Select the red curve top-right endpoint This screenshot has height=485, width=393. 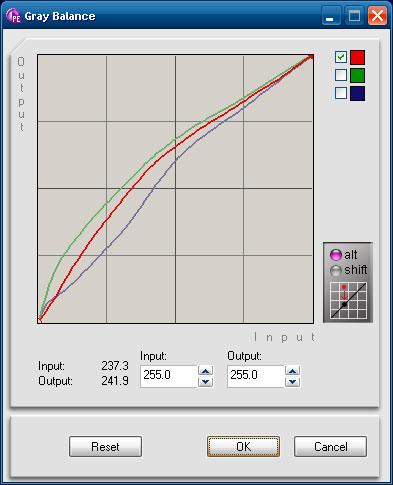tap(311, 57)
